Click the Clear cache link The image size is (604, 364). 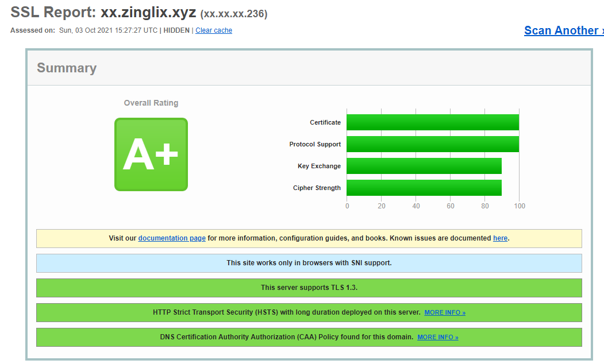[214, 30]
